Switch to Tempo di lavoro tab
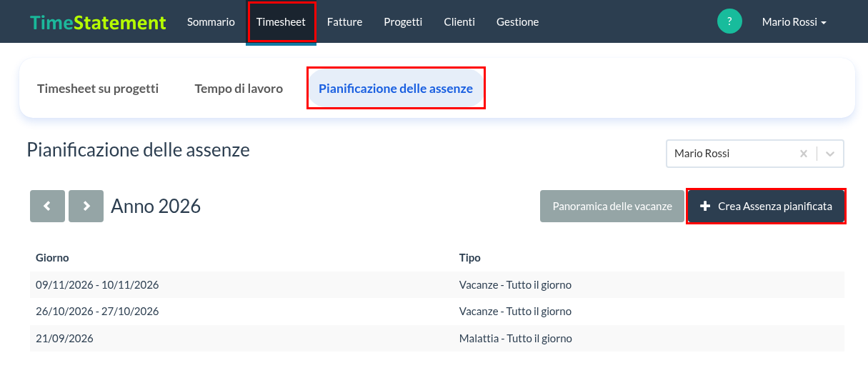The image size is (868, 388). tap(239, 89)
